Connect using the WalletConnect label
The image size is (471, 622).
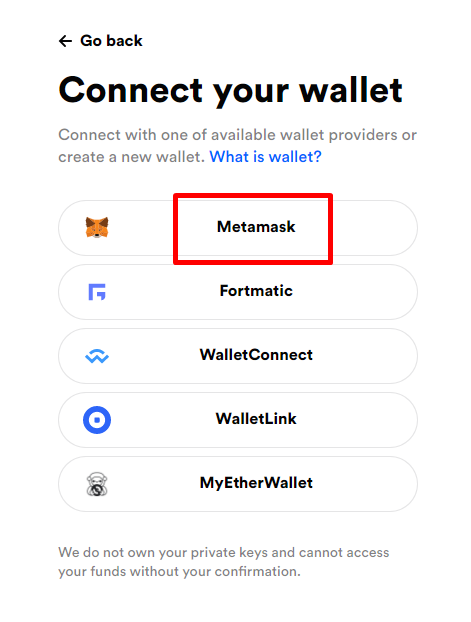click(256, 355)
